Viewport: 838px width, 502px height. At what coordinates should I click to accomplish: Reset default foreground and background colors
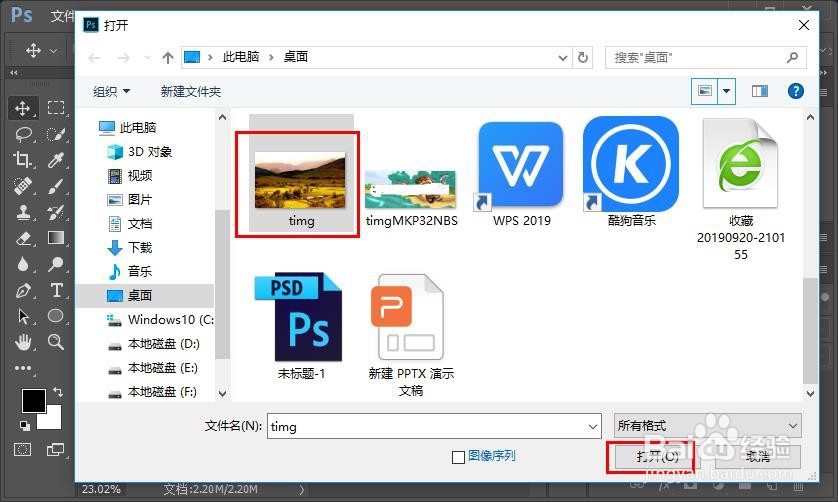(x=25, y=426)
